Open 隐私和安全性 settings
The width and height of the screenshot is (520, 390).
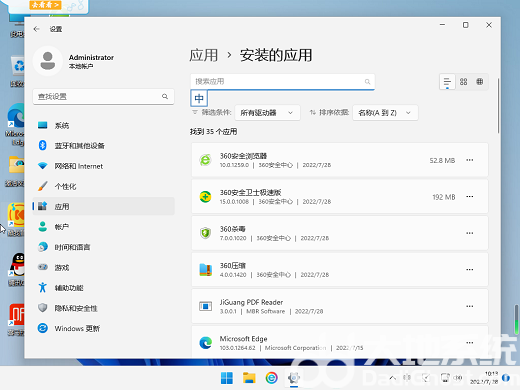pos(104,308)
